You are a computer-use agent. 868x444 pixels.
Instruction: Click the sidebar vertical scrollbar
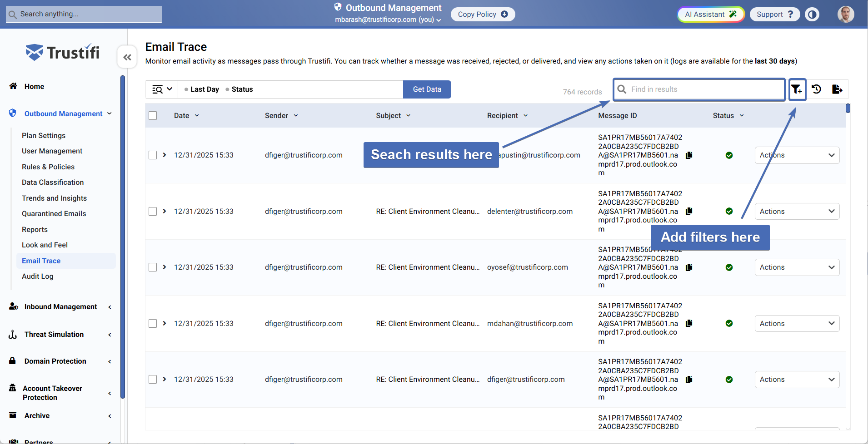(x=123, y=236)
